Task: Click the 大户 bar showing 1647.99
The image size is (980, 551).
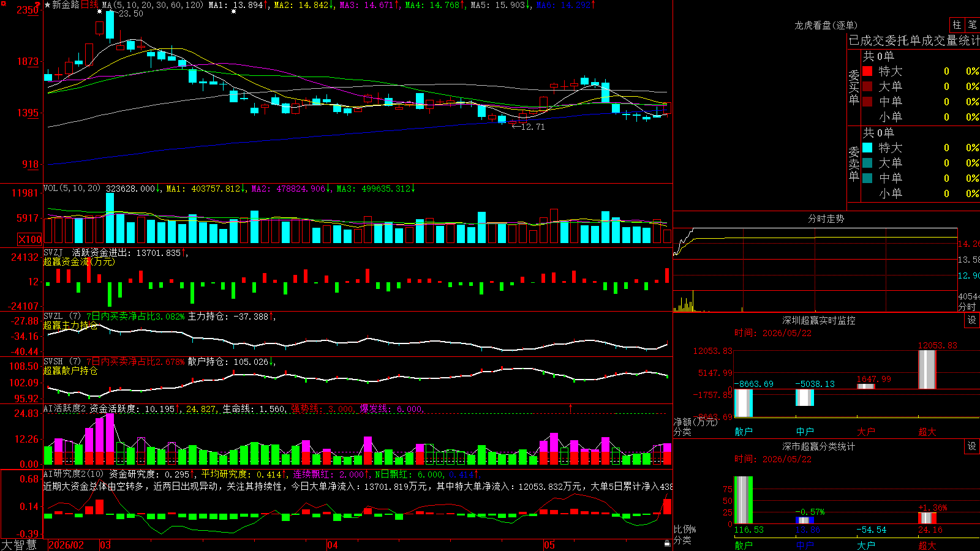Action: [x=866, y=386]
